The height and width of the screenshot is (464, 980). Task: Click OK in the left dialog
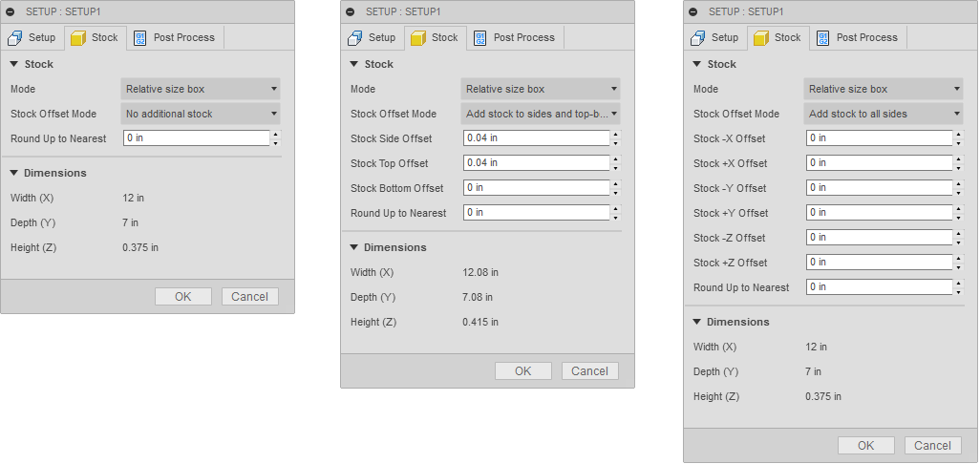click(183, 297)
